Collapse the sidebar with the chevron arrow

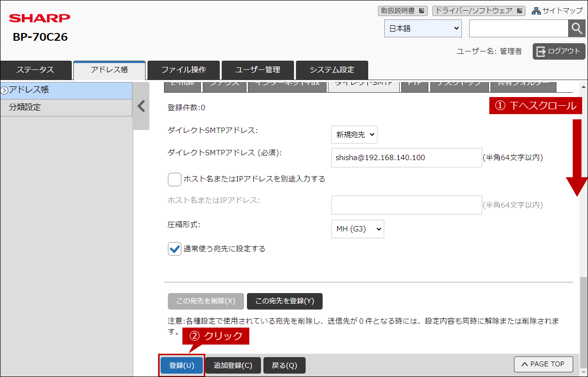pos(141,106)
